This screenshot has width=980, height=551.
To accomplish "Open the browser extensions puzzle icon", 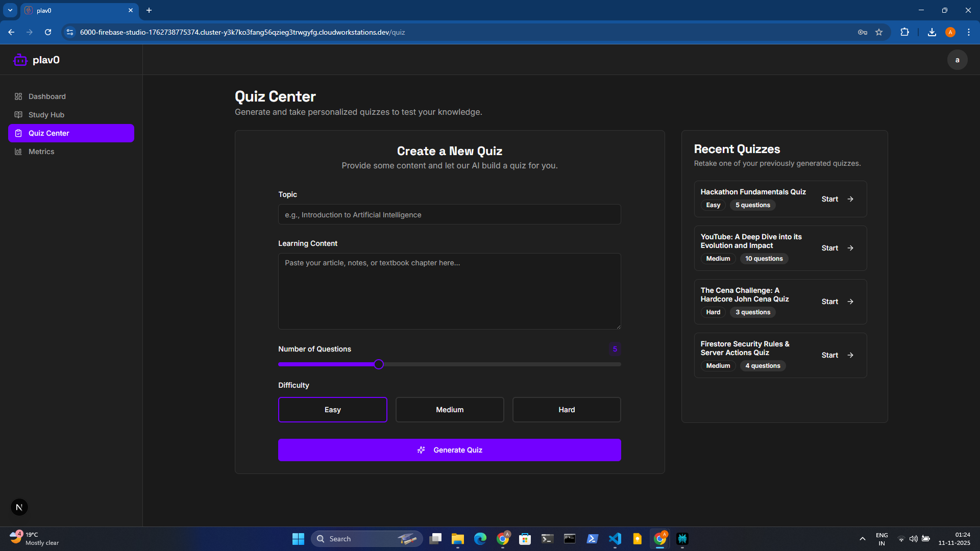I will pos(904,32).
